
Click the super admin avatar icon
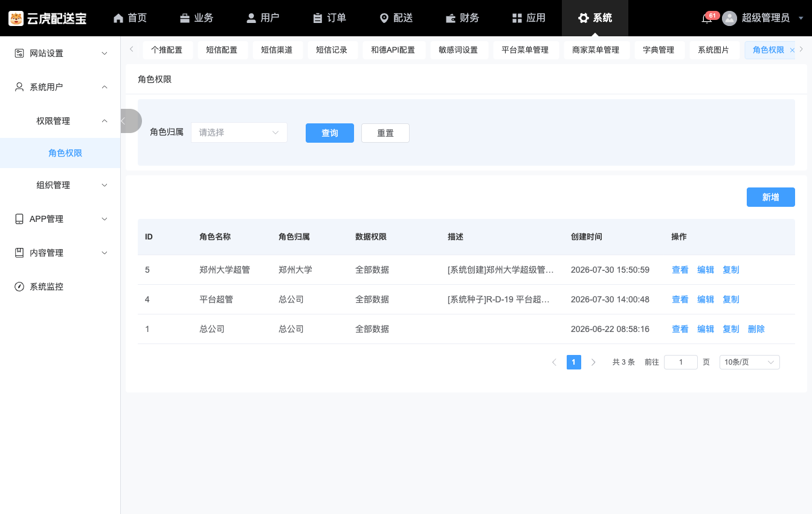point(730,18)
